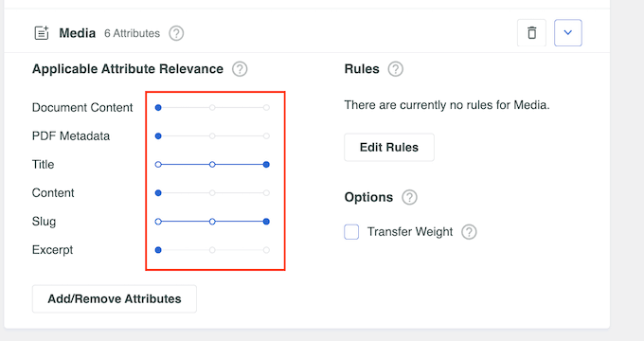Click the Media heading title
This screenshot has width=644, height=341.
(x=78, y=33)
